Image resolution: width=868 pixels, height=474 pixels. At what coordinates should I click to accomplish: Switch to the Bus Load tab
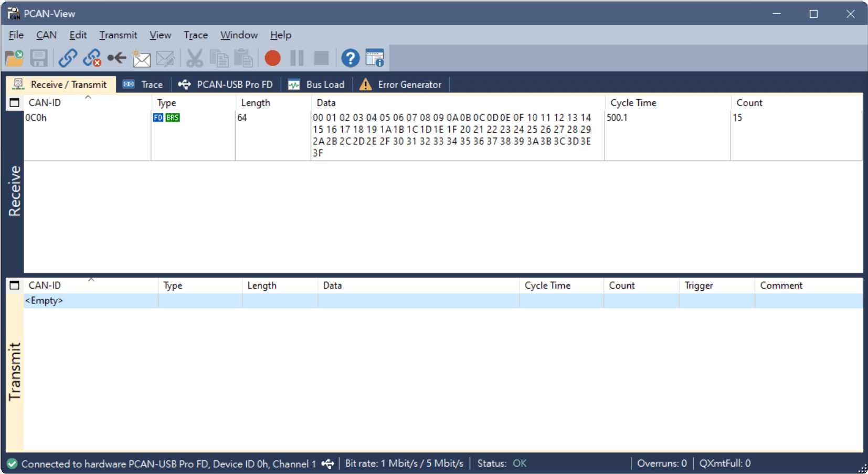(316, 85)
